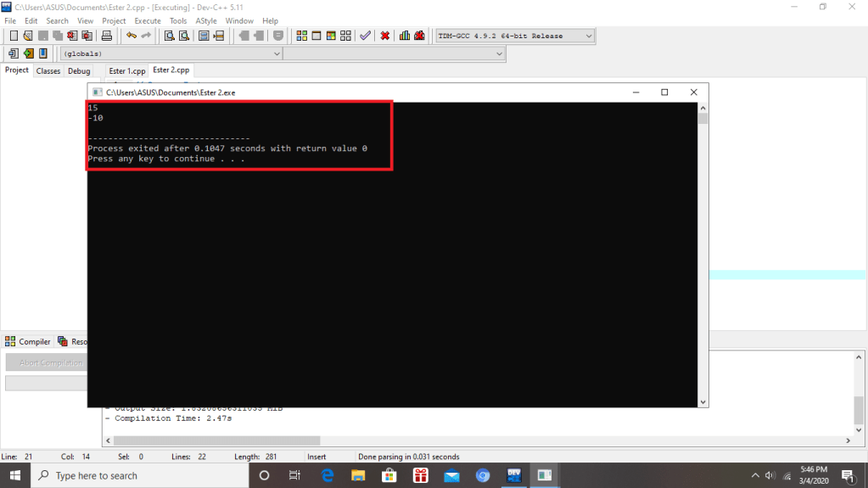
Task: Open the Profile Analysis bar chart icon
Action: tap(405, 36)
